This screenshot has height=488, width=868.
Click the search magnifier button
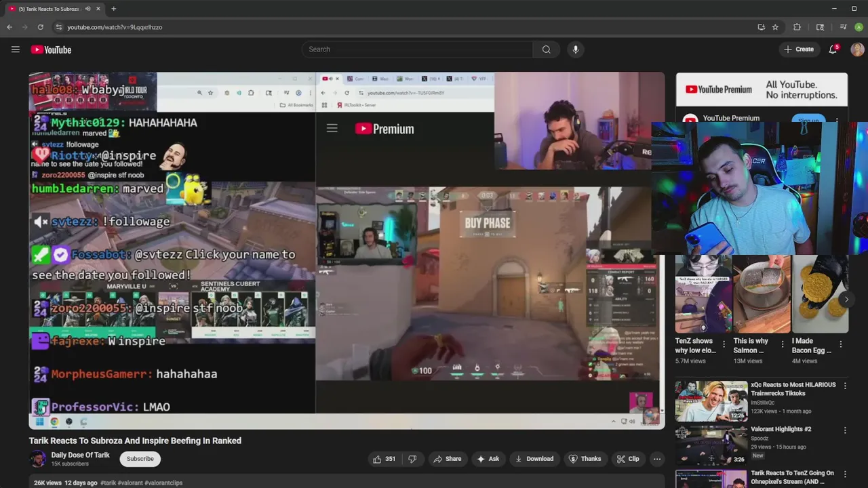coord(546,49)
